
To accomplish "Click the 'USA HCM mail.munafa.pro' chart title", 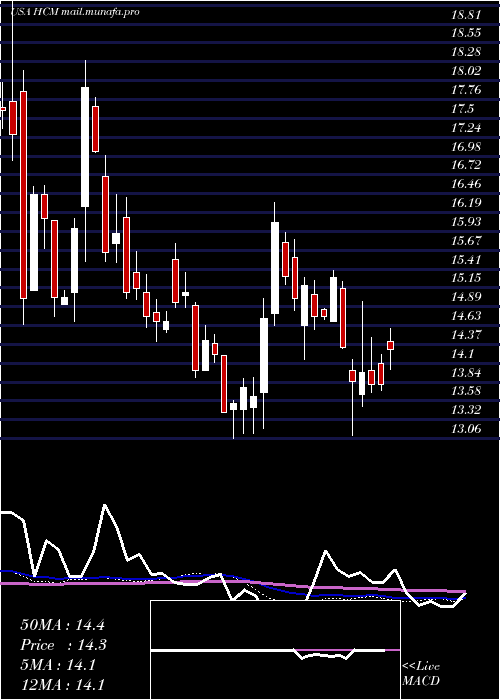I will click(x=75, y=12).
